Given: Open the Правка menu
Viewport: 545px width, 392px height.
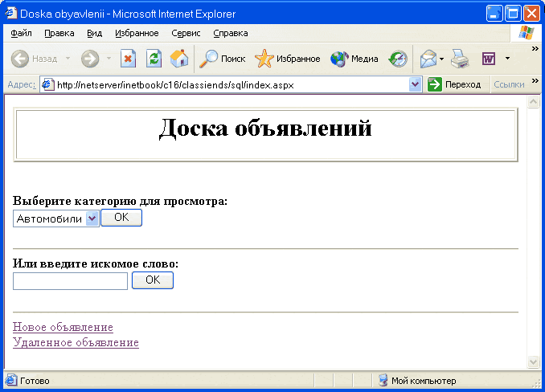Looking at the screenshot, I should (59, 33).
